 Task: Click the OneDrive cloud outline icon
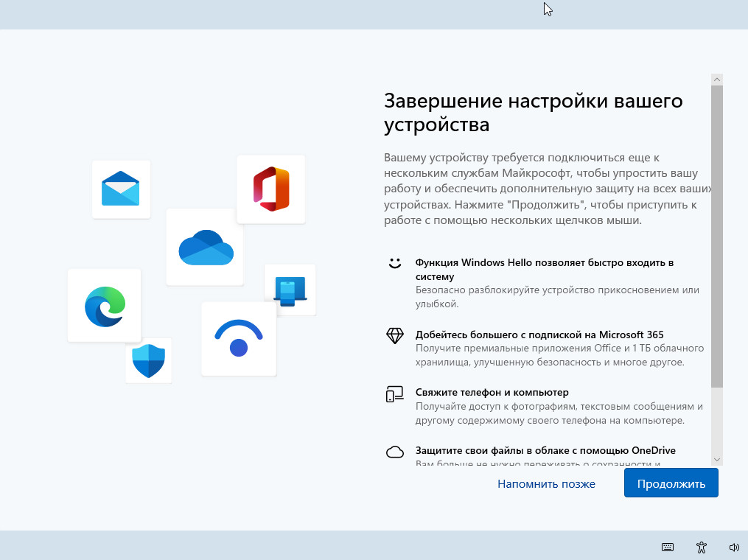[x=394, y=452]
